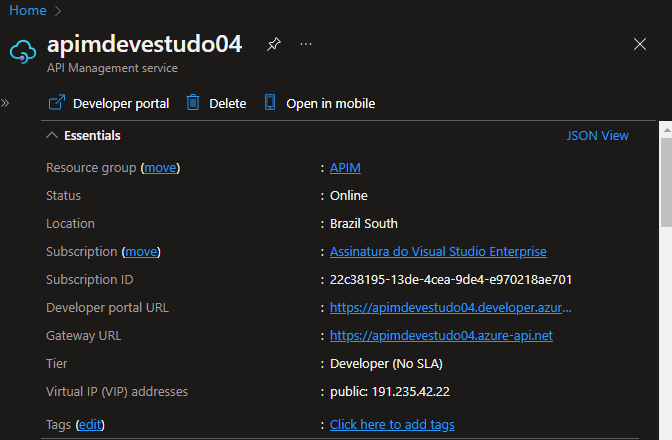Click the Delete trash can icon

click(193, 103)
